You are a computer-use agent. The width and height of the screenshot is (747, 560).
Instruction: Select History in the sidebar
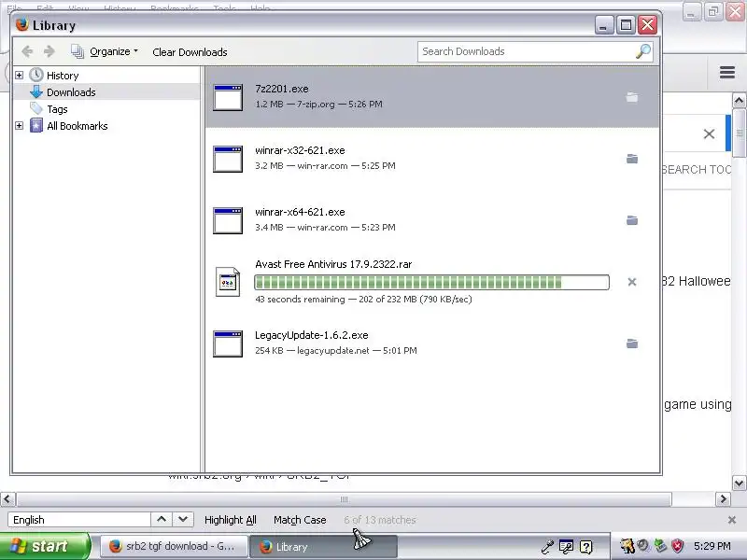pos(63,76)
